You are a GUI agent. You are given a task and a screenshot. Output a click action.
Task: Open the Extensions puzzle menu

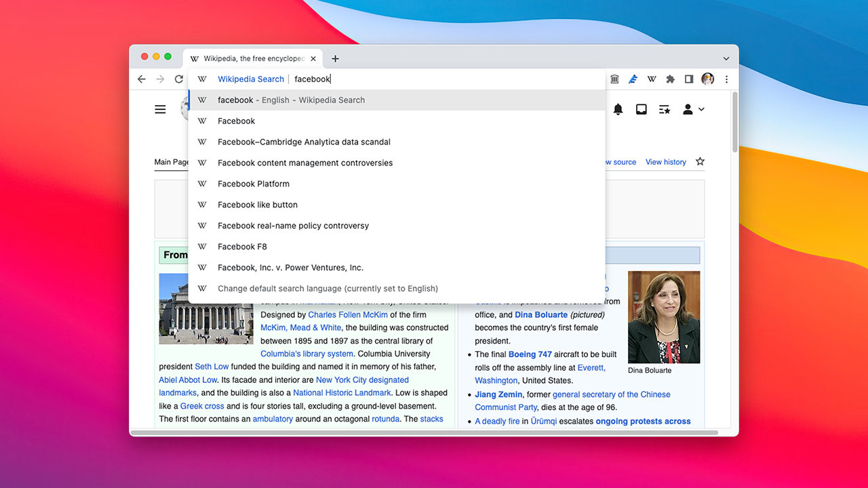pyautogui.click(x=670, y=79)
